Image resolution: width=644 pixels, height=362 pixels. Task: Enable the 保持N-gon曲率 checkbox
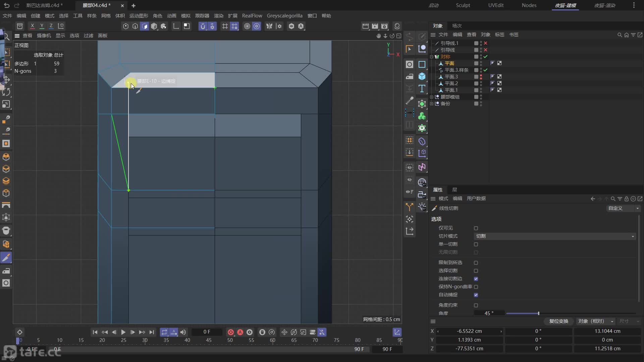[476, 287]
